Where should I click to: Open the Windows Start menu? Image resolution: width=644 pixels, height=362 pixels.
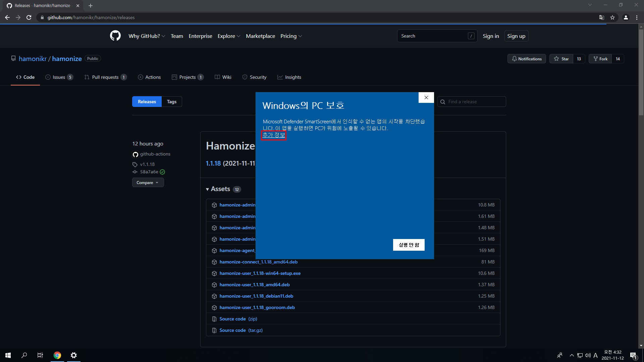tap(8, 355)
